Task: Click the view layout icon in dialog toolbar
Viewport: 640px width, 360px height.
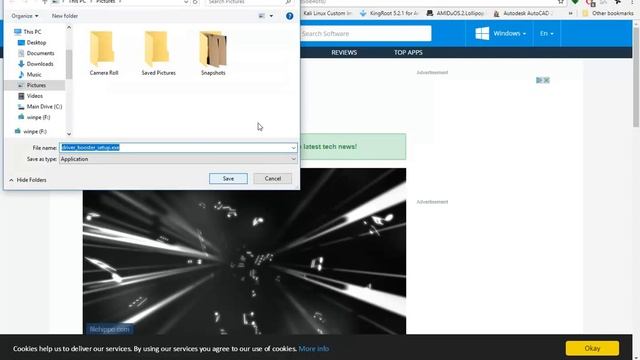Action: (262, 16)
